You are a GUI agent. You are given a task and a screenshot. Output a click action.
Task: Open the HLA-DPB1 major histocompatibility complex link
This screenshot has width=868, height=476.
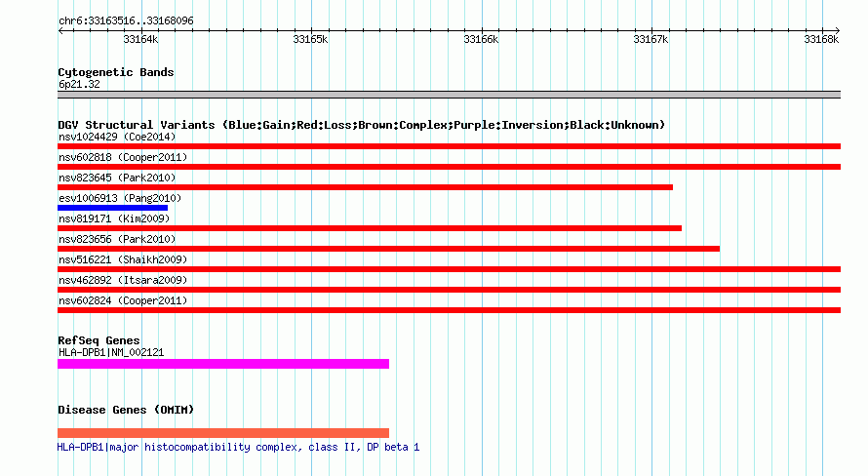pyautogui.click(x=239, y=447)
